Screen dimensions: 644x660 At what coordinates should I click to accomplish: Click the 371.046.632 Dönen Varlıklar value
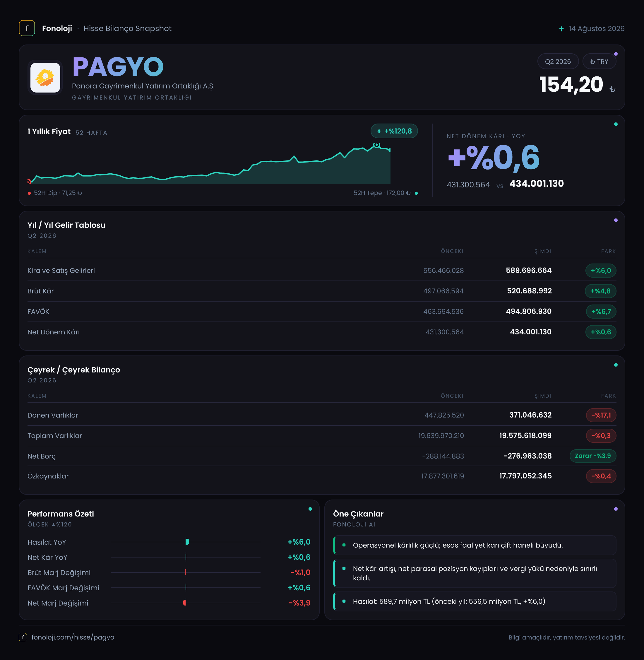pyautogui.click(x=530, y=415)
